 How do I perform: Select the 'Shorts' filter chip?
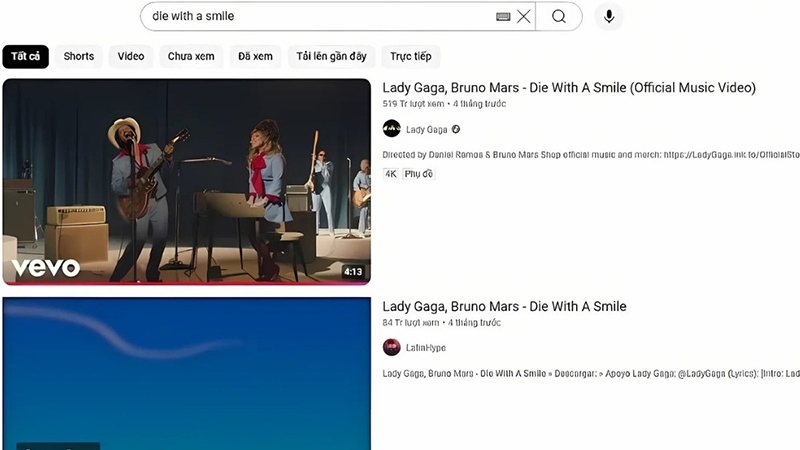(79, 56)
